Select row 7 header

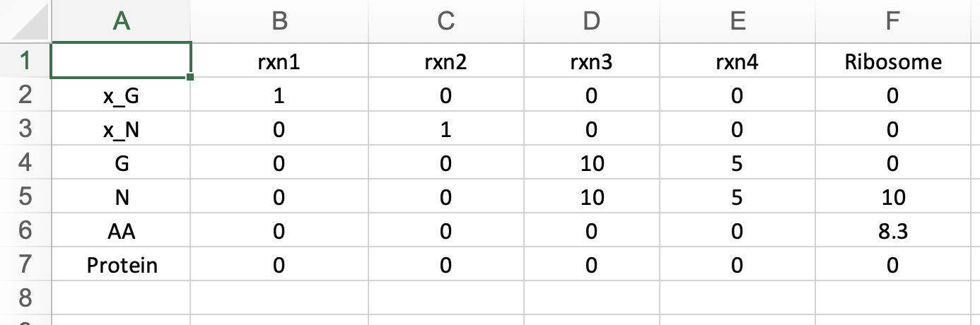25,266
